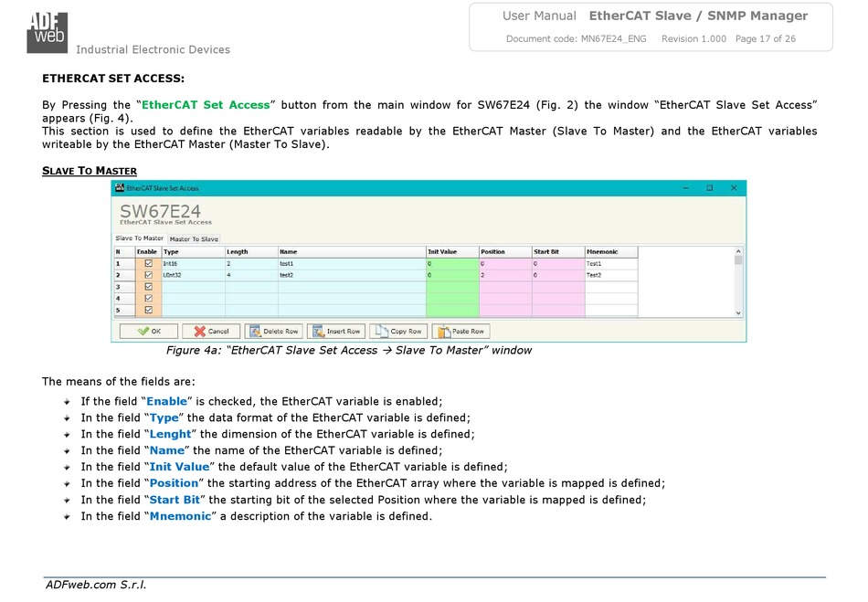
Task: Click the ADFweb logo in page header
Action: click(46, 28)
